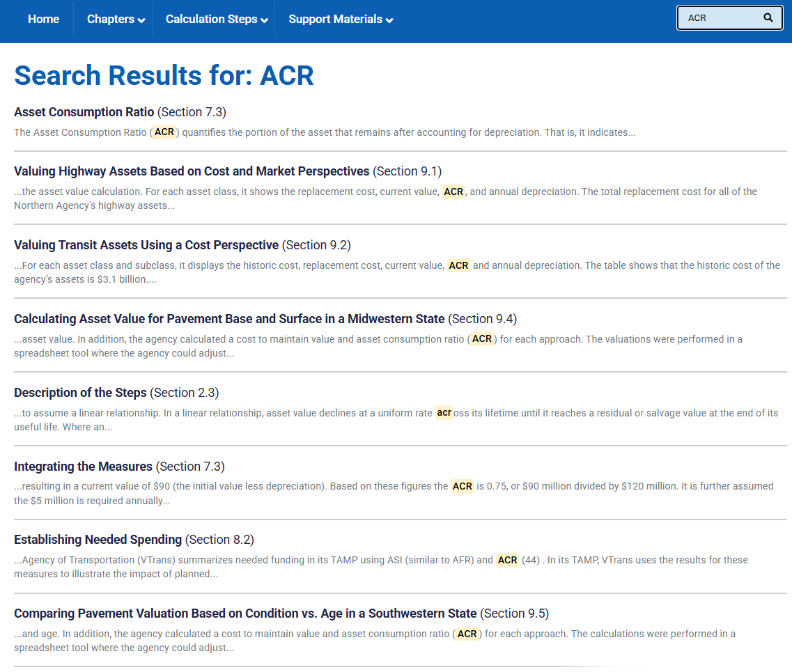The width and height of the screenshot is (792, 672).
Task: Click the chevron arrow beside Chapters
Action: click(x=141, y=21)
